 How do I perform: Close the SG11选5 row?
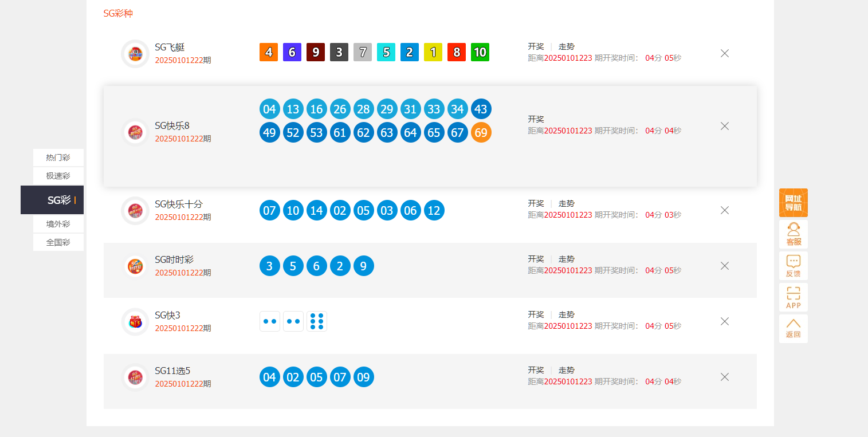[724, 377]
